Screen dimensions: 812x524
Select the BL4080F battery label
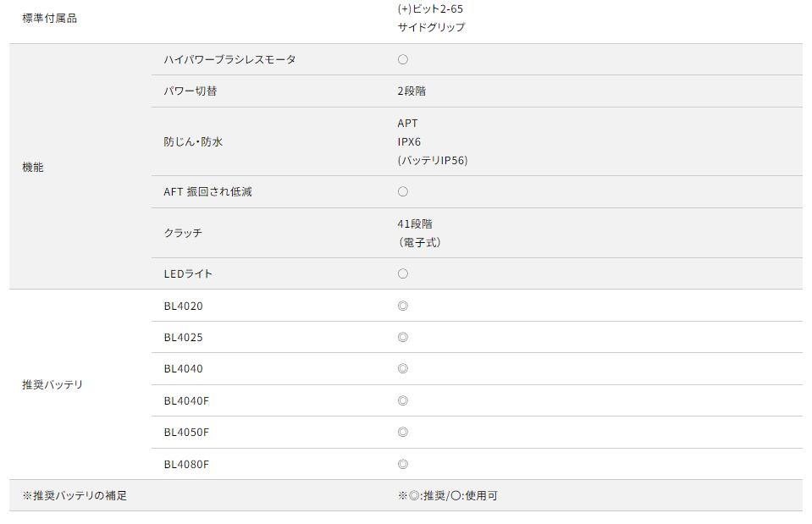pos(186,464)
